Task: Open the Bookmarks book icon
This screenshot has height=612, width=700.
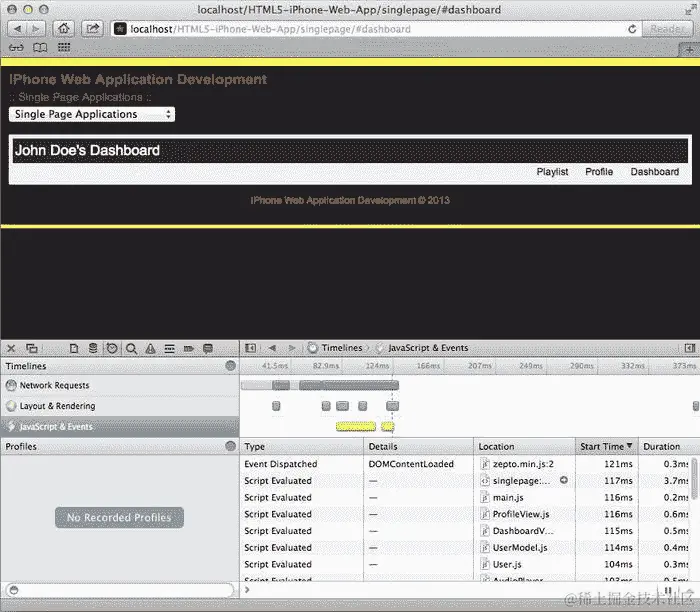Action: coord(40,47)
